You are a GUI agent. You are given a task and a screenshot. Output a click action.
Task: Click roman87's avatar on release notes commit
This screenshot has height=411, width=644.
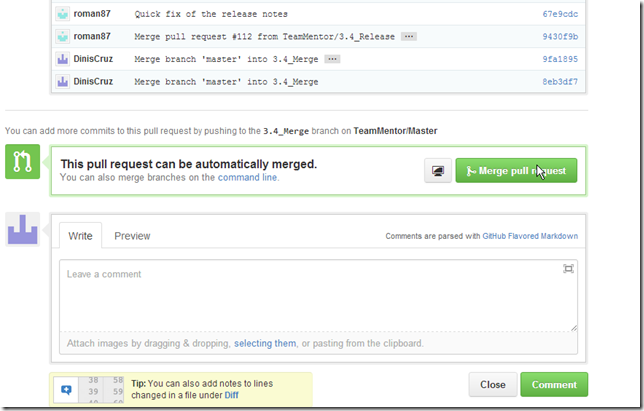pos(64,15)
